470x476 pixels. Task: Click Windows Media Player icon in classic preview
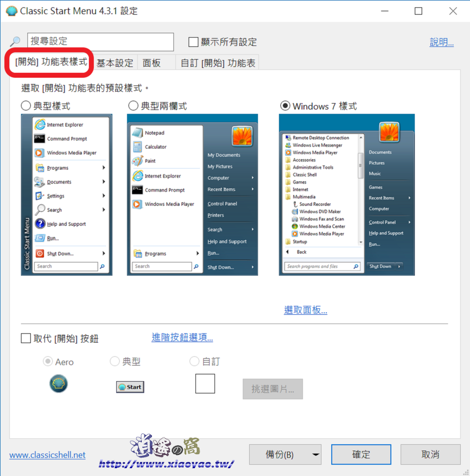click(x=40, y=152)
